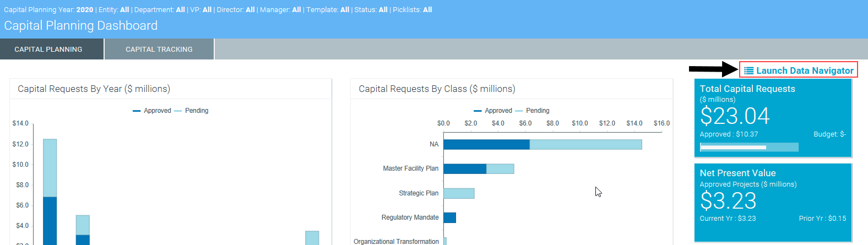Viewport: 868px width, 245px height.
Task: Click the Total Capital Requests progress bar
Action: 749,147
